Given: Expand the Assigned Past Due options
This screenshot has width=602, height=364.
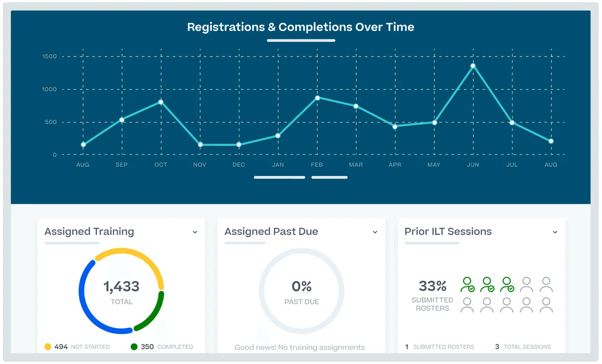Looking at the screenshot, I should 375,232.
